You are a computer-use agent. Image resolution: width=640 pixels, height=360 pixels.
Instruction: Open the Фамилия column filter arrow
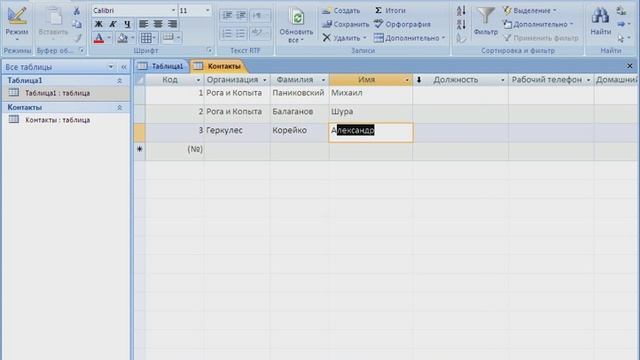(x=323, y=80)
